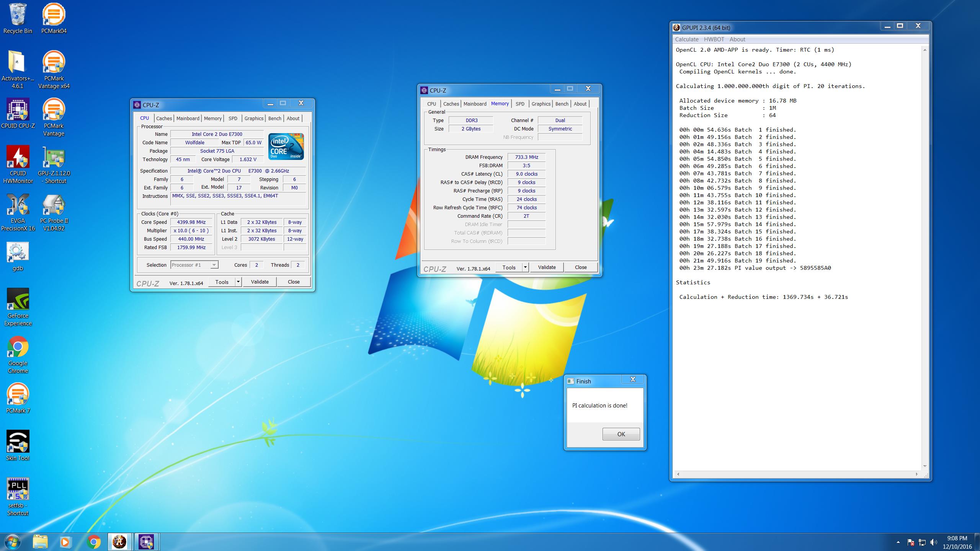The width and height of the screenshot is (980, 551).
Task: Open Calculate menu in GPUPI
Action: [x=687, y=39]
